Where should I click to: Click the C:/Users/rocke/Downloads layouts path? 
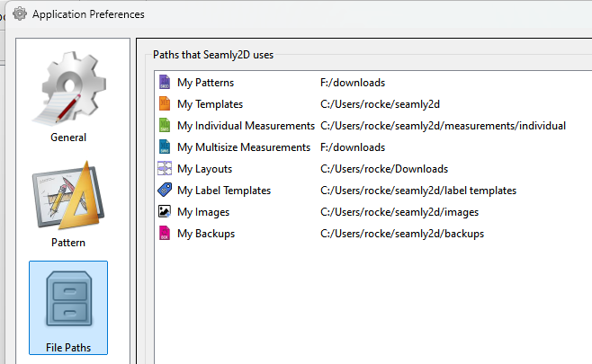point(383,169)
